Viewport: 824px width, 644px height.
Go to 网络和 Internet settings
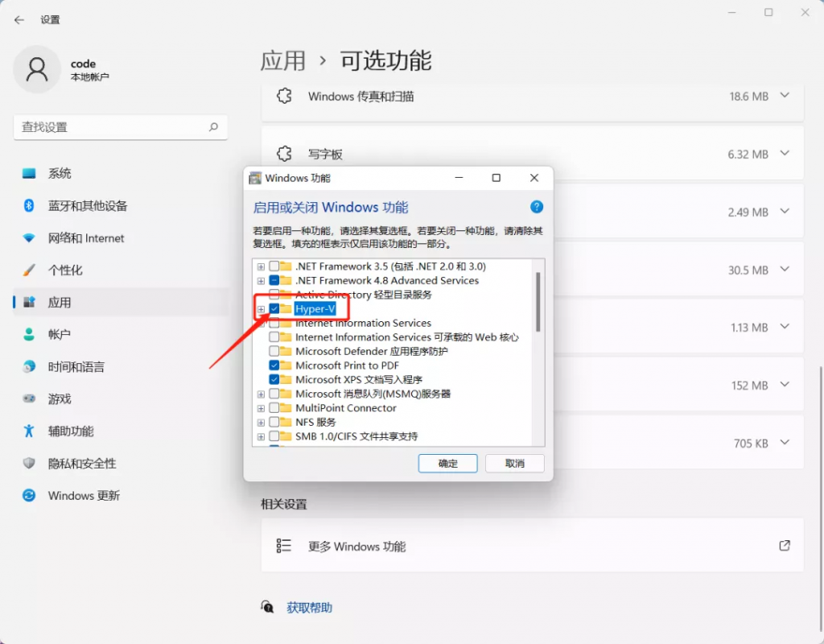point(121,238)
